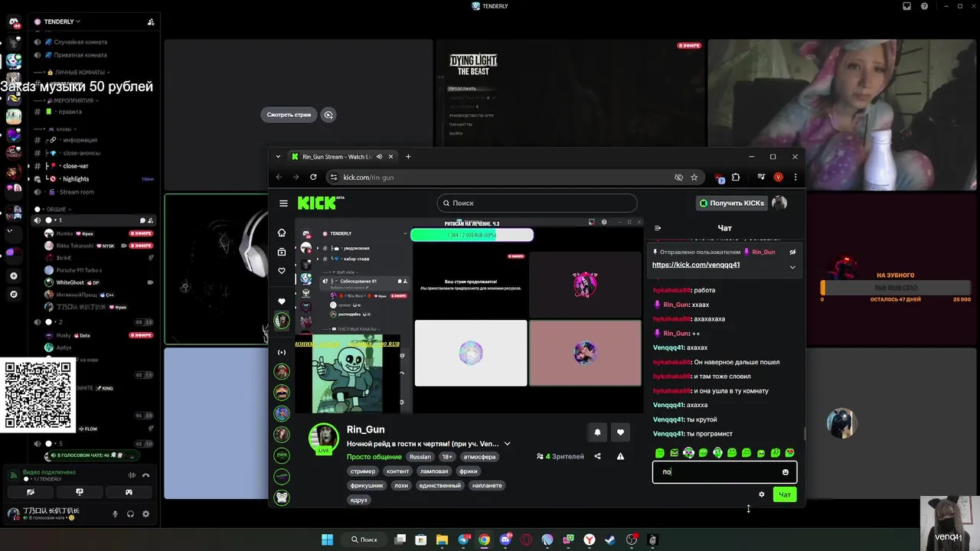Viewport: 980px width, 551px height.
Task: Focus the Kick Поиск search field
Action: (x=537, y=203)
